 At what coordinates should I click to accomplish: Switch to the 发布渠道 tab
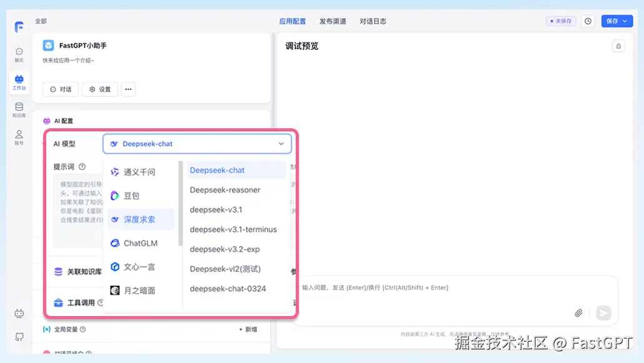pyautogui.click(x=333, y=21)
